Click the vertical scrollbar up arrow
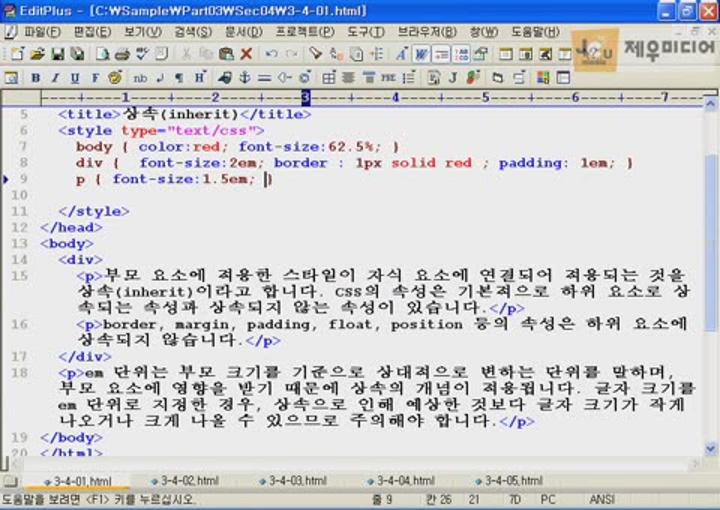Viewport: 720px width, 510px height. coord(710,104)
